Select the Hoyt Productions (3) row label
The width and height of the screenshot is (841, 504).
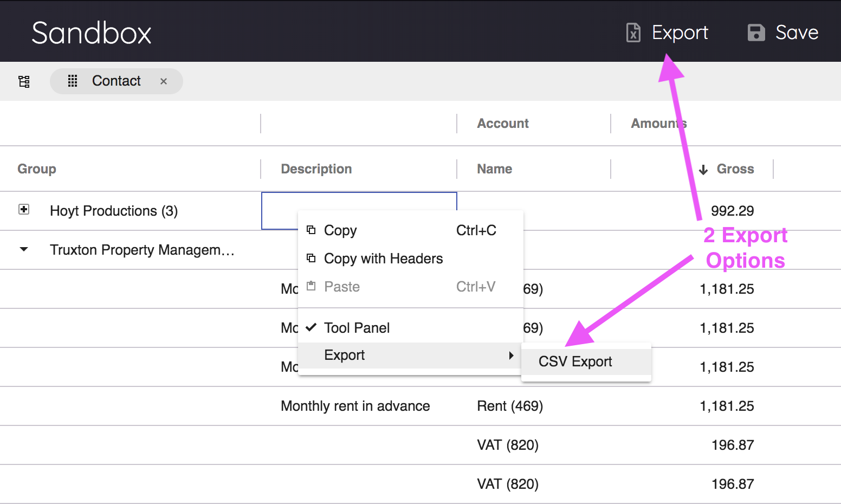click(114, 211)
